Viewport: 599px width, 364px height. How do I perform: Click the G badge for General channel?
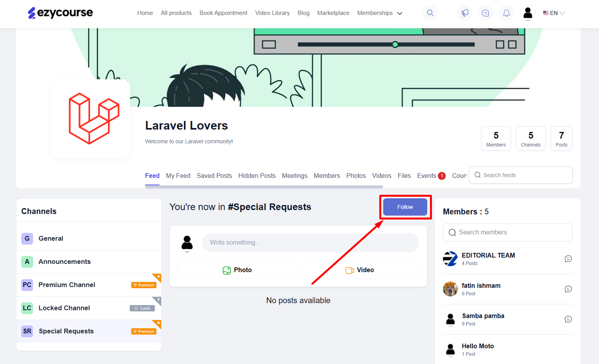coord(27,238)
